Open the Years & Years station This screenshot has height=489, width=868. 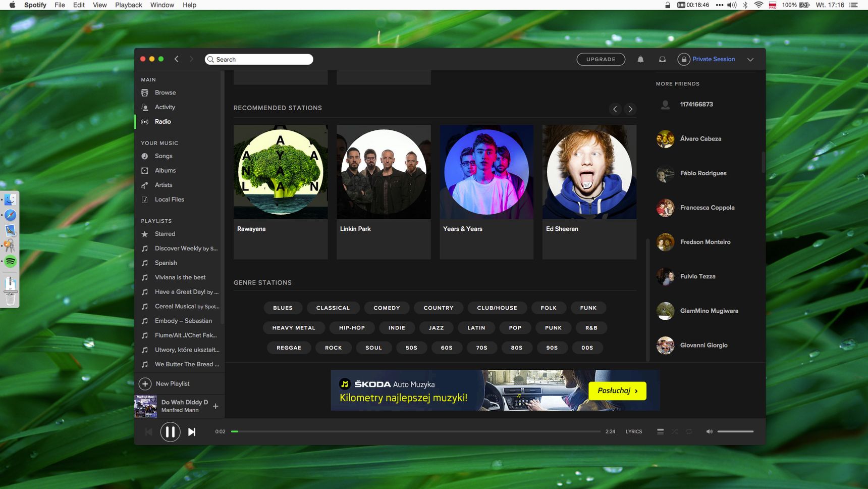pyautogui.click(x=486, y=172)
